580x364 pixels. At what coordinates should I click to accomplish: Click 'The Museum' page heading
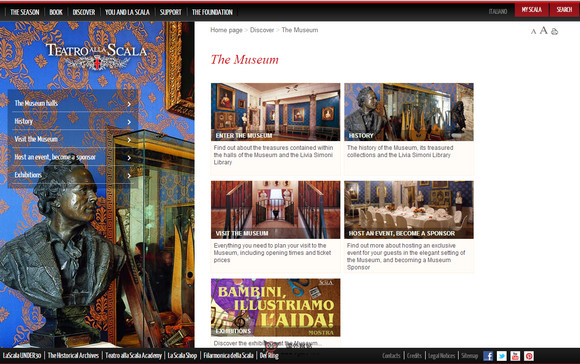tap(245, 60)
